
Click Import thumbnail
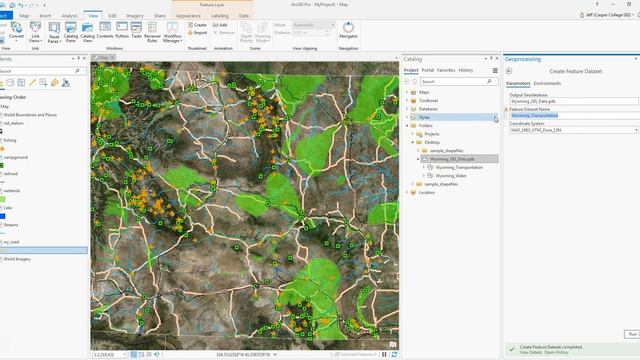pos(197,33)
